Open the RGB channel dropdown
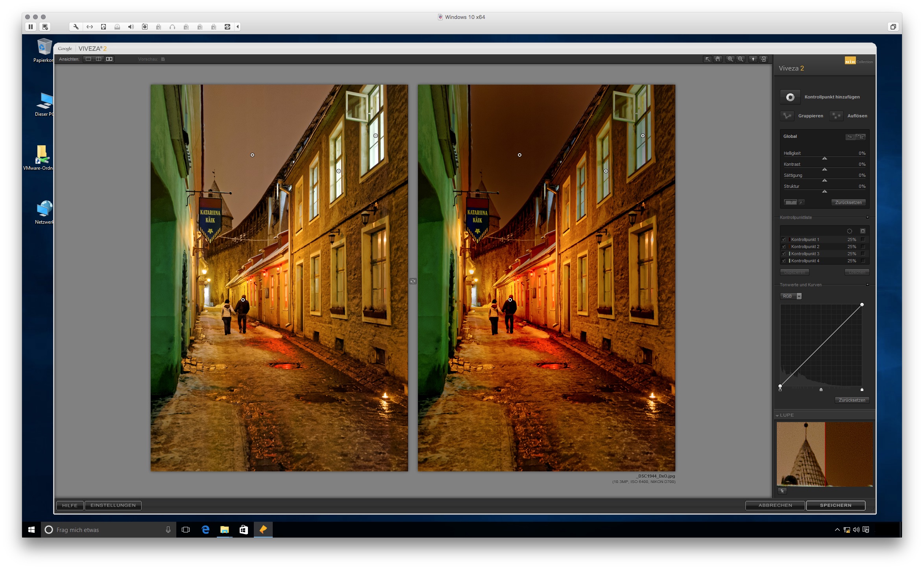924x569 pixels. [x=791, y=296]
